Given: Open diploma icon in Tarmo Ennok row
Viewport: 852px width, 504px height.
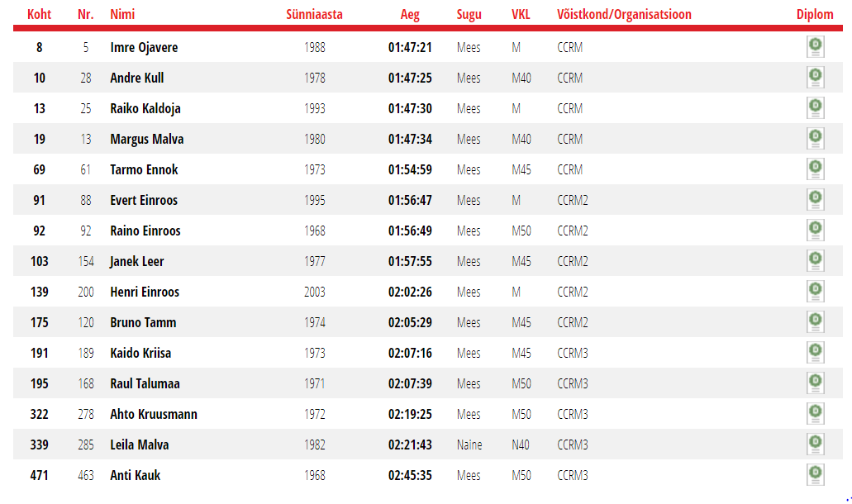Looking at the screenshot, I should (815, 169).
